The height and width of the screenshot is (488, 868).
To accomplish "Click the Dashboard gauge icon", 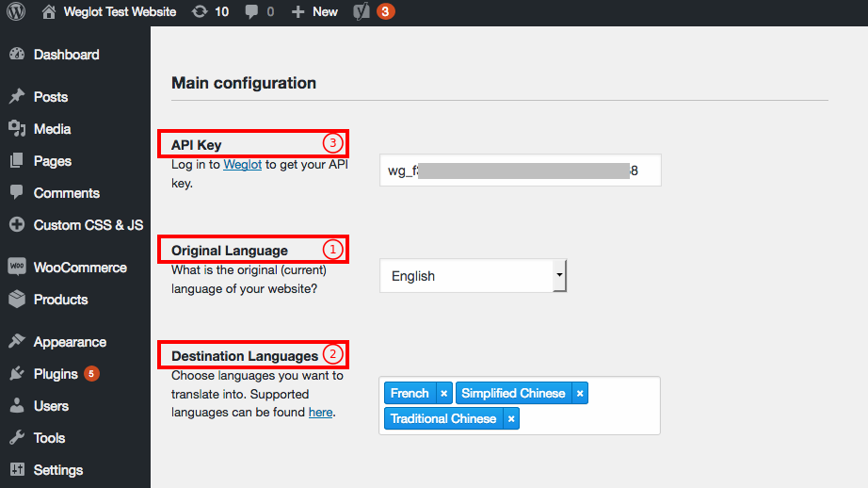I will pos(16,55).
